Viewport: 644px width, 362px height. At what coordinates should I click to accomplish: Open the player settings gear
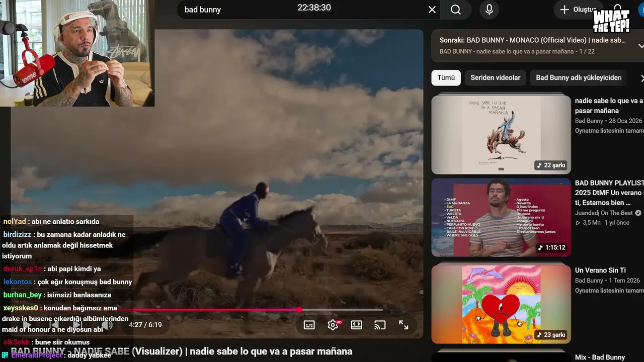333,325
